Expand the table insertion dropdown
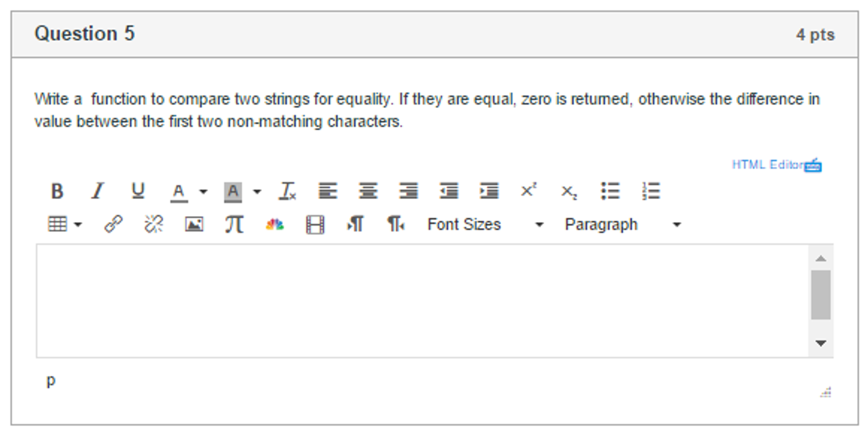 [78, 224]
